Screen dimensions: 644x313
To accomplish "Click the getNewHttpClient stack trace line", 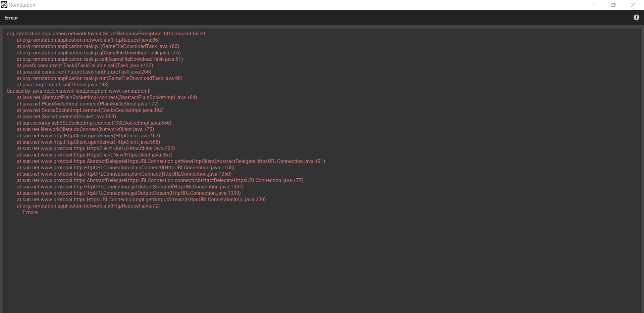I will [x=171, y=161].
